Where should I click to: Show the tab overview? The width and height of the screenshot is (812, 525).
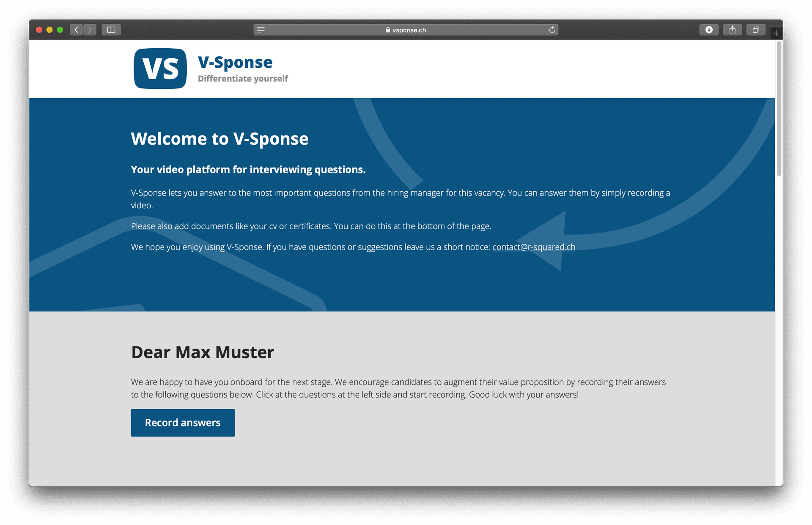[756, 30]
